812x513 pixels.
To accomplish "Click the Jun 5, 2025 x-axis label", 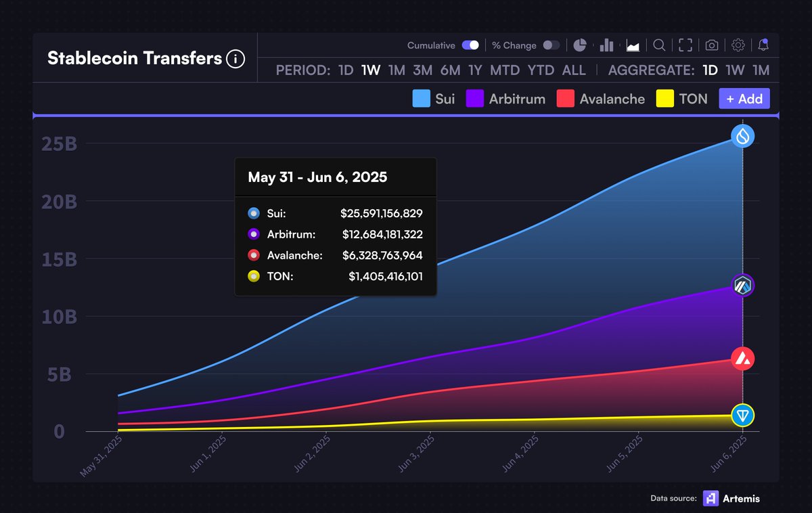I will pyautogui.click(x=625, y=455).
